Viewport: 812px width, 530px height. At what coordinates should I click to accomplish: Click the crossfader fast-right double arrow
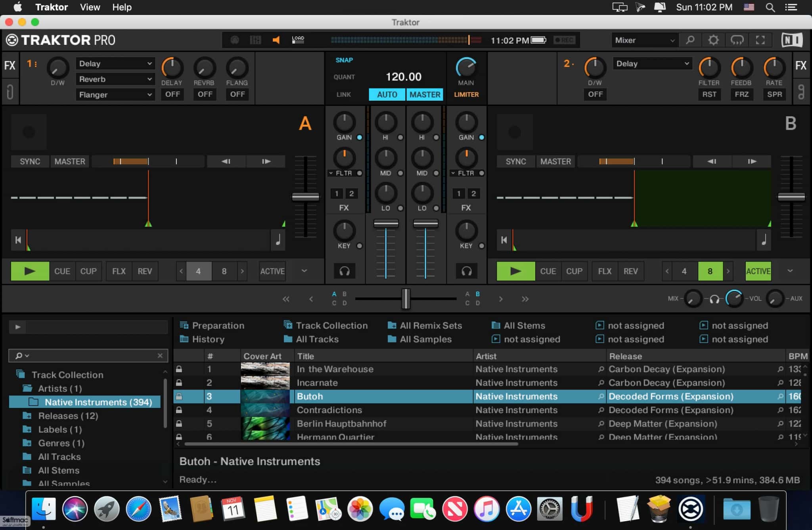[525, 299]
